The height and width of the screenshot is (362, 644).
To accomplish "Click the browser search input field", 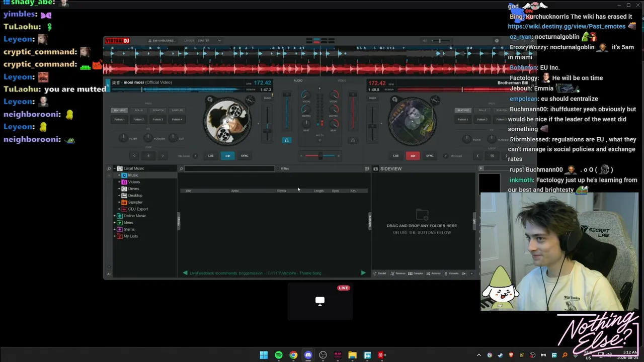I will [x=229, y=168].
